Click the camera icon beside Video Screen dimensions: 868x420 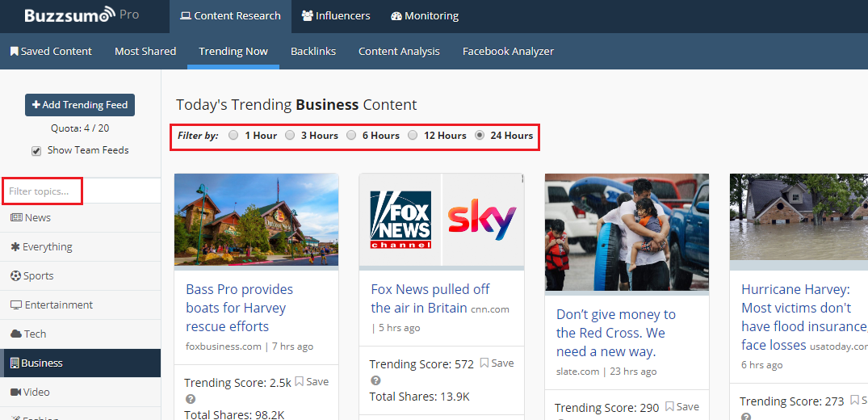click(x=15, y=392)
